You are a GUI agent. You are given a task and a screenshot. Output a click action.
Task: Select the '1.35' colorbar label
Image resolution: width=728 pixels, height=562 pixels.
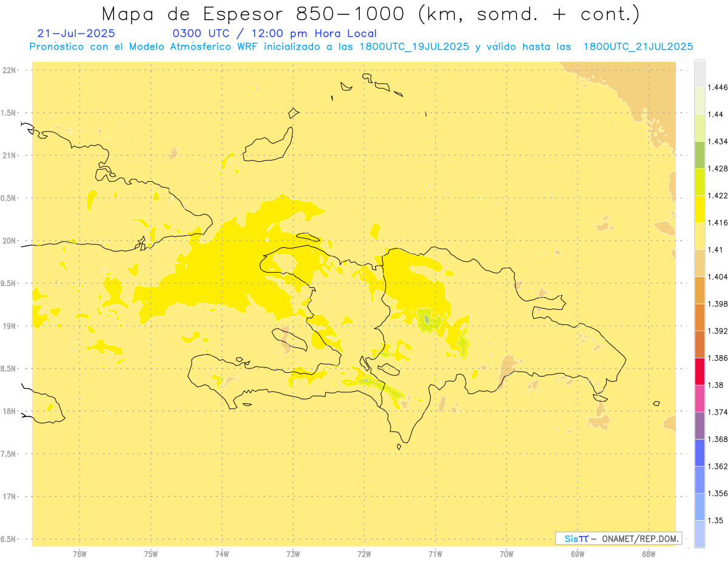pyautogui.click(x=715, y=520)
